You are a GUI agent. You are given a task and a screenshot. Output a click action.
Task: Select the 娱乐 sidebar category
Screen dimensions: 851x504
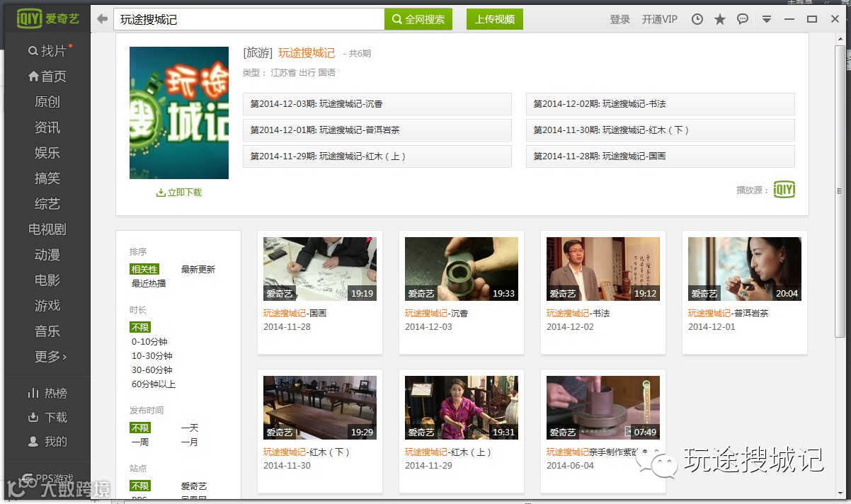click(47, 153)
